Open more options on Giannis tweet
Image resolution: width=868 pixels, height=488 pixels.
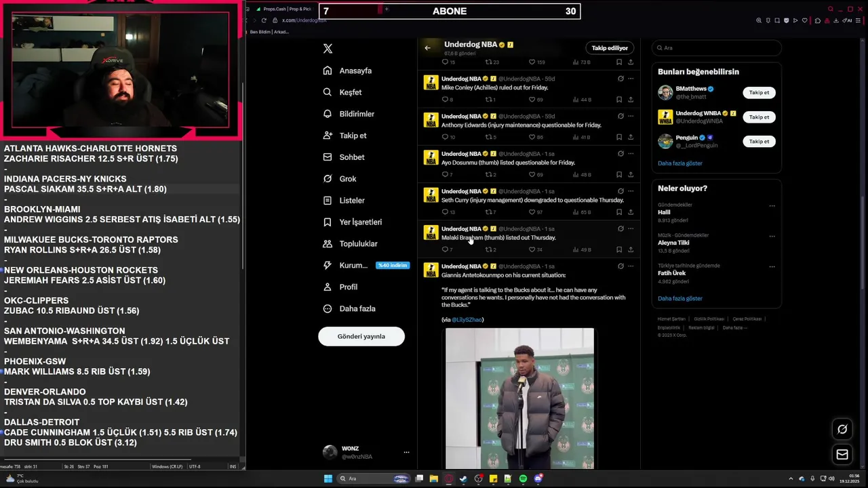pos(631,266)
